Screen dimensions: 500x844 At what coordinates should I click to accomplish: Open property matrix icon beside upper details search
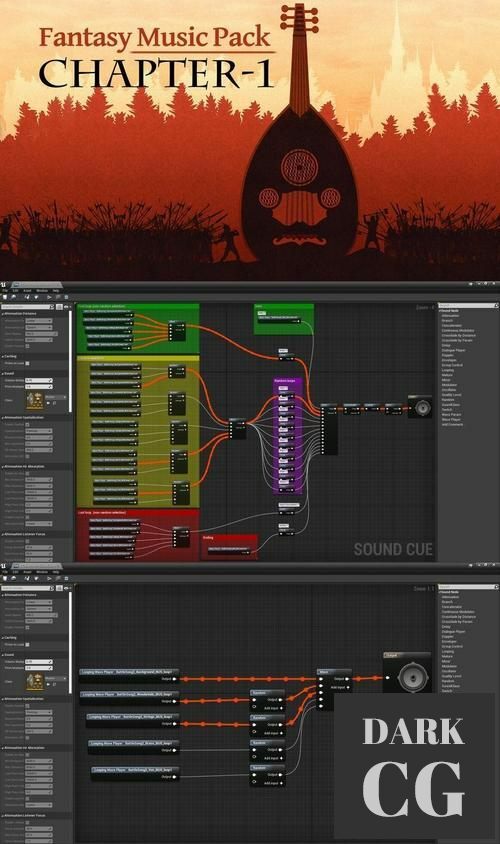click(x=60, y=307)
